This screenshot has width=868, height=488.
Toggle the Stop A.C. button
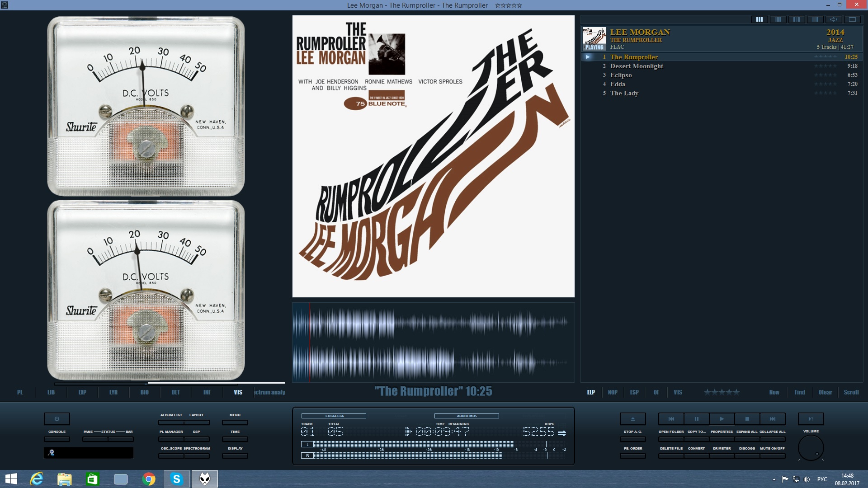click(632, 439)
